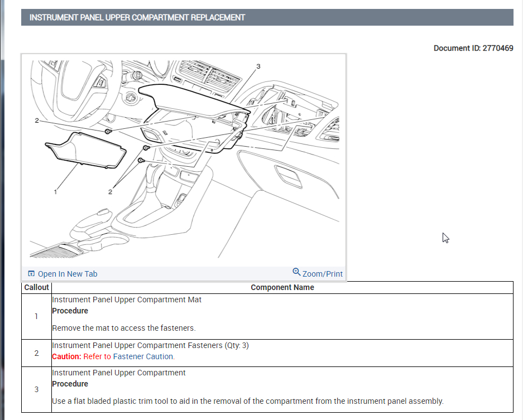This screenshot has width=523, height=420.
Task: Click the Procedure heading under the Mat row
Action: coord(70,311)
